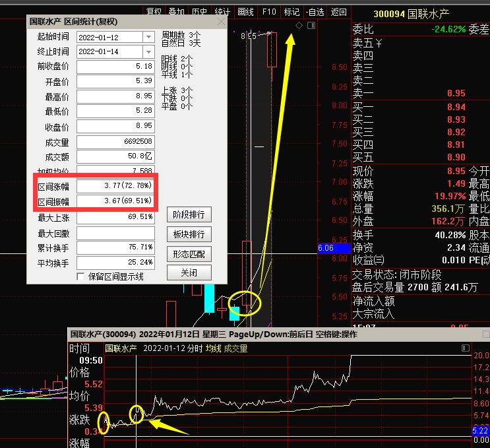Click the 累计换手 field showing 75.71%

[115, 247]
